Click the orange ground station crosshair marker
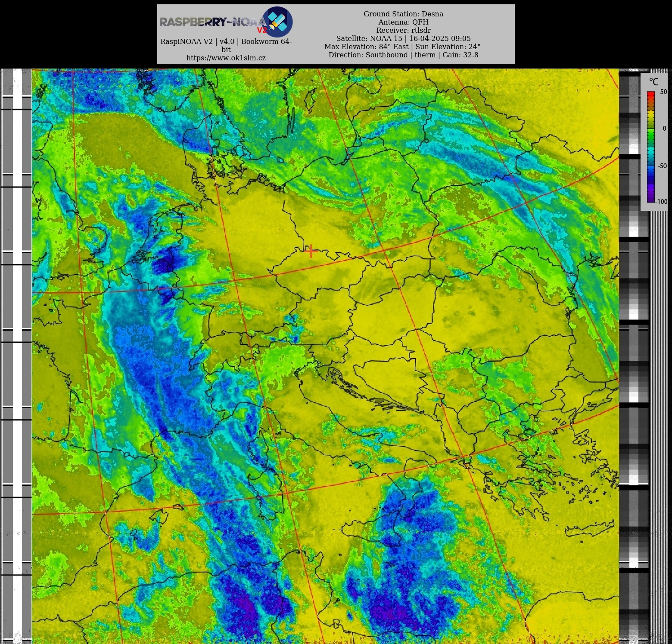This screenshot has height=644, width=672. [311, 251]
